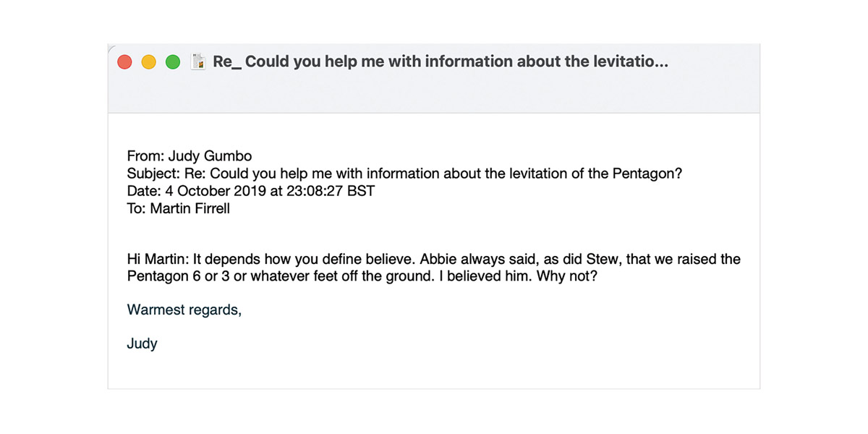Image resolution: width=868 pixels, height=434 pixels.
Task: Minimize the window using yellow button
Action: coord(148,62)
